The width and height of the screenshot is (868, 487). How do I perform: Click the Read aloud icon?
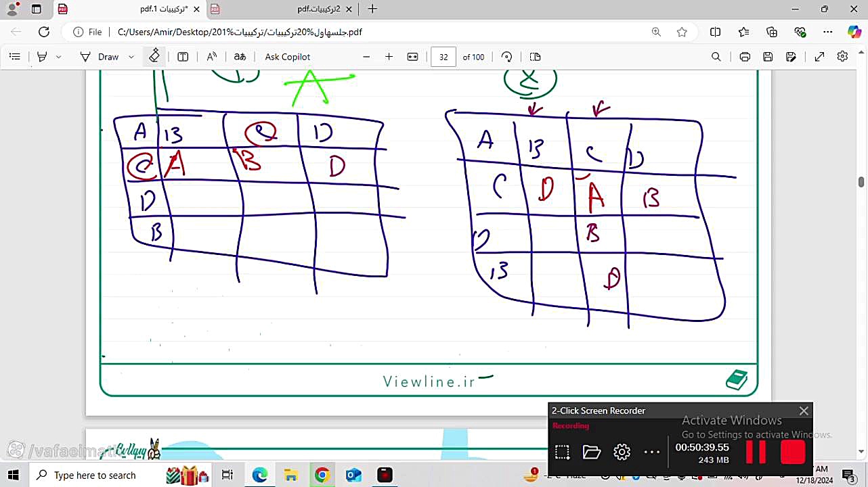[212, 57]
